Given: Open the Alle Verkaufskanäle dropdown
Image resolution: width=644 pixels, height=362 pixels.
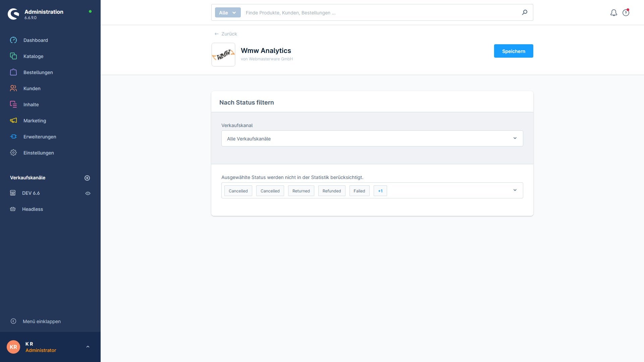Looking at the screenshot, I should tap(372, 138).
